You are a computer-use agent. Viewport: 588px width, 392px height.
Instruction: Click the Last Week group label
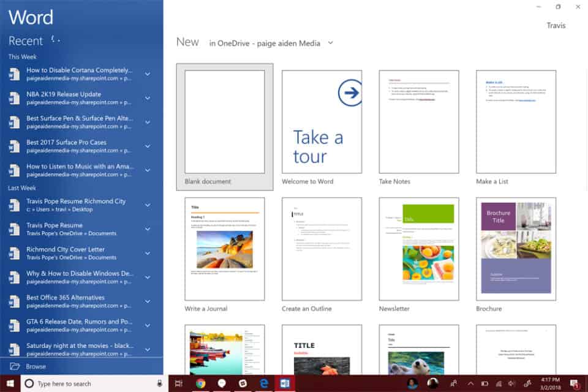pyautogui.click(x=22, y=188)
